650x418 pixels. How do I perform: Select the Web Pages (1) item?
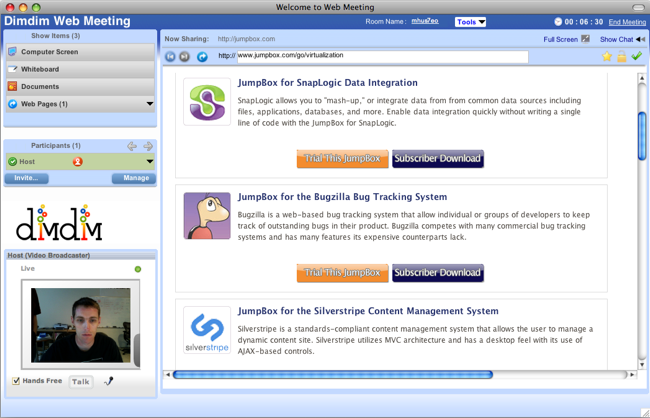[x=80, y=104]
